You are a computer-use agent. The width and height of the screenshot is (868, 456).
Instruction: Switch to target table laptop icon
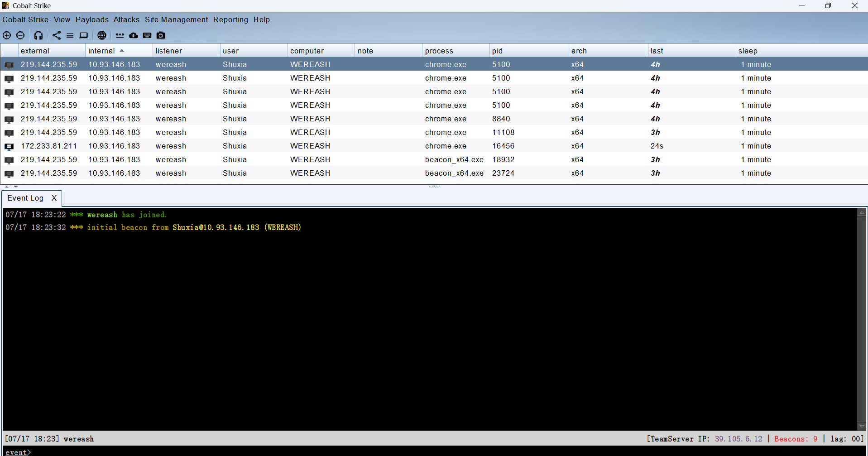[84, 35]
